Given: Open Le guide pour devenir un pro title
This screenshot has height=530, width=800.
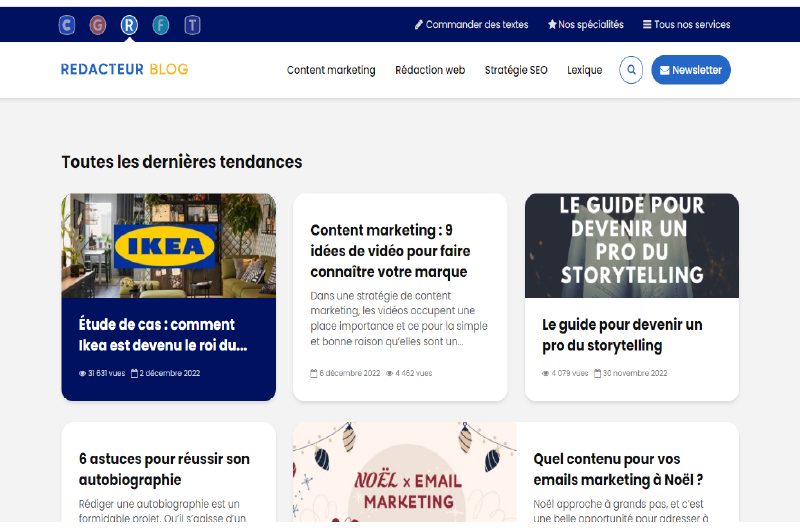Looking at the screenshot, I should point(622,335).
